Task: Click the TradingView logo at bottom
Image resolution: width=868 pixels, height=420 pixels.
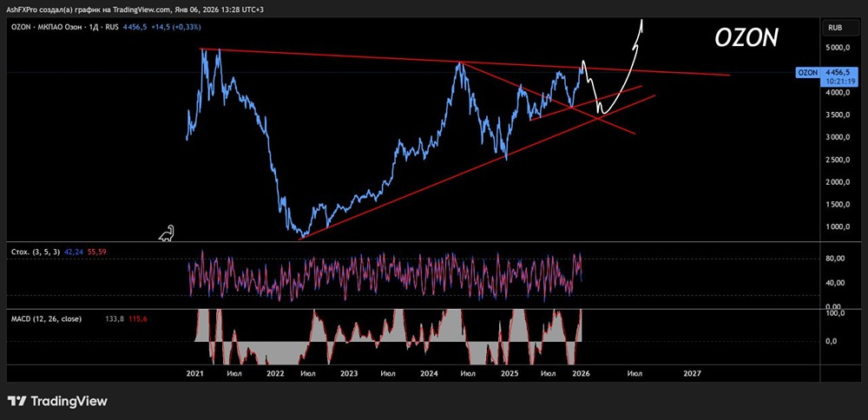Action: coord(57,401)
